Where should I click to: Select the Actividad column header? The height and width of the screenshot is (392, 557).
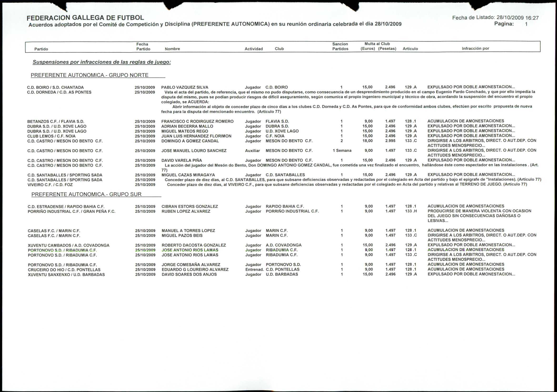click(x=254, y=49)
